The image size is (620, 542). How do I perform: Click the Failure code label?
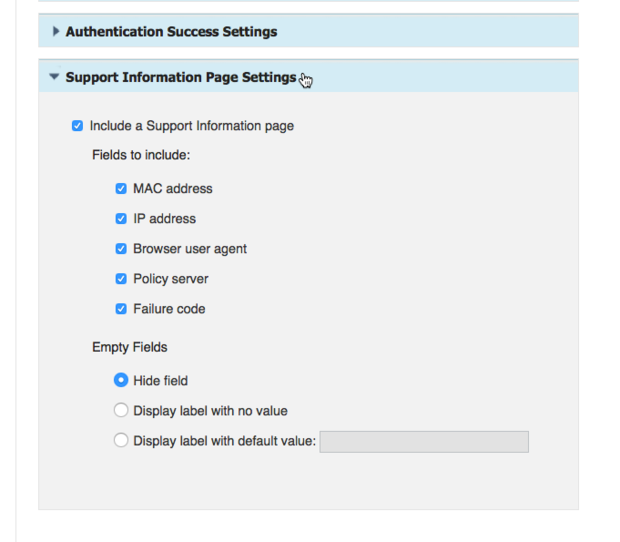[169, 309]
